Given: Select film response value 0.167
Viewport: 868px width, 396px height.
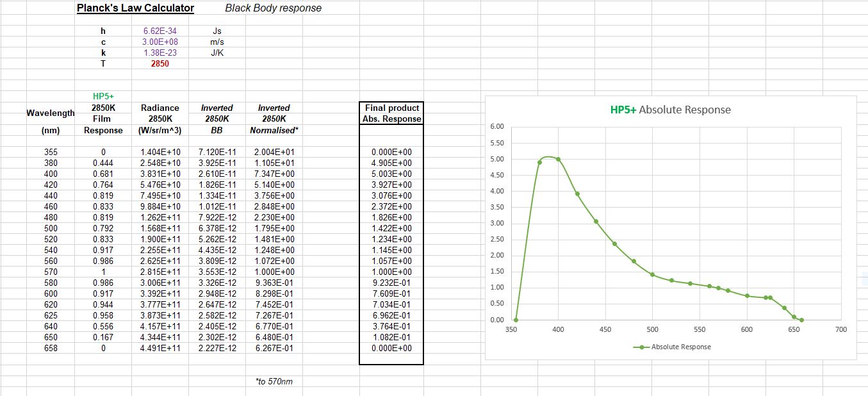Looking at the screenshot, I should coord(103,337).
